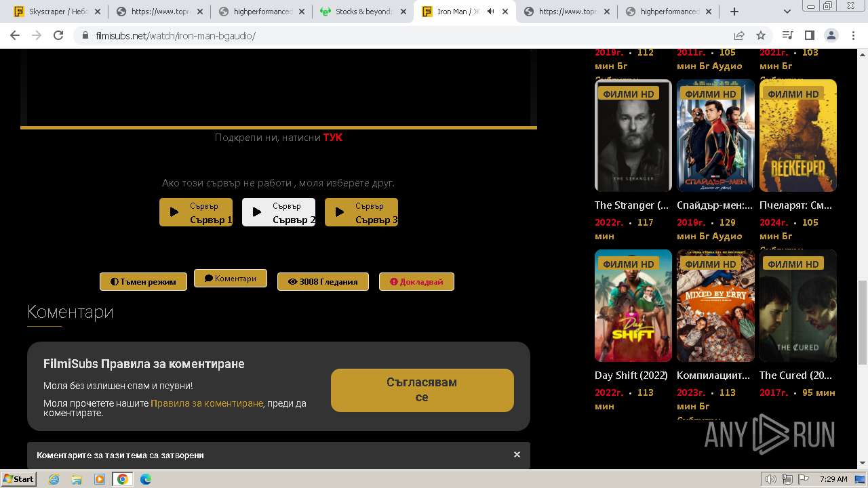Open The Stranger title link

pos(631,205)
